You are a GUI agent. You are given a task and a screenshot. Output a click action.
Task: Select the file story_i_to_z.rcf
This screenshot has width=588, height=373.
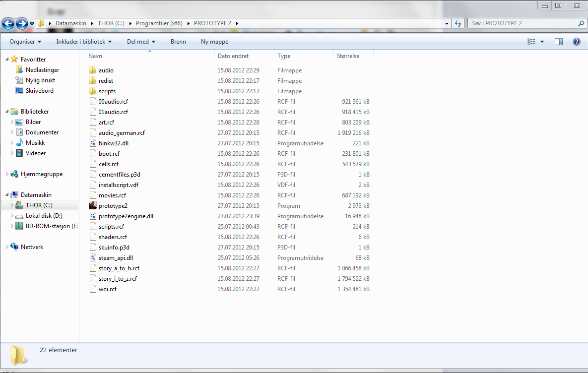tap(118, 279)
